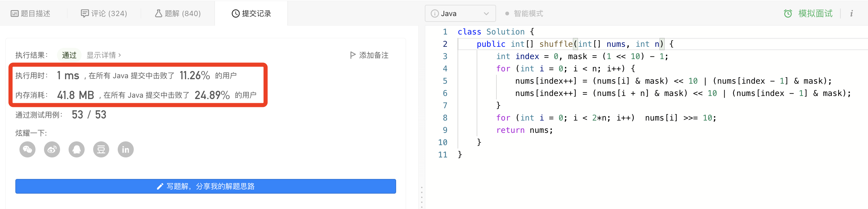Click the alarm clock icon by 模拟面试

point(788,14)
